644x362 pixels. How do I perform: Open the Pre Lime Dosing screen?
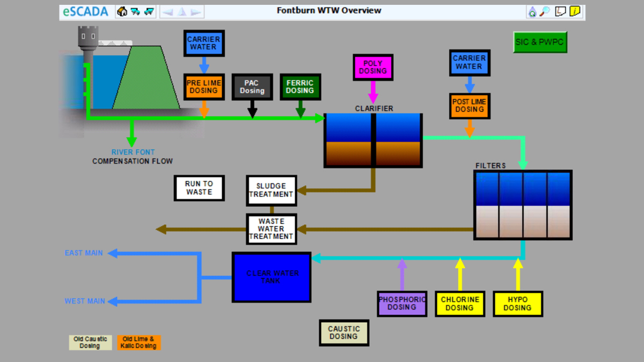[204, 87]
